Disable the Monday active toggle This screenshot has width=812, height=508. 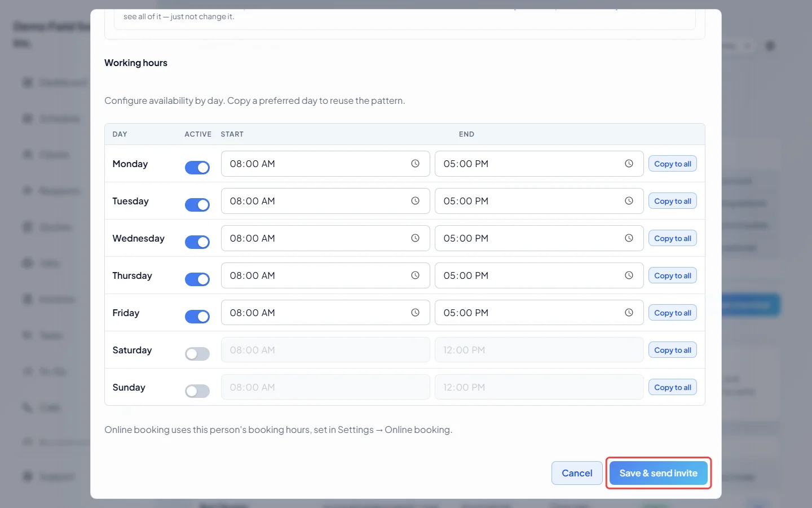197,168
